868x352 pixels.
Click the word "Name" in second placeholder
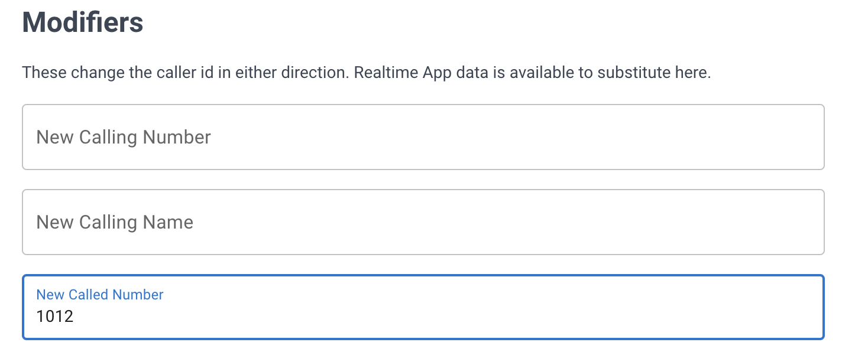point(168,222)
